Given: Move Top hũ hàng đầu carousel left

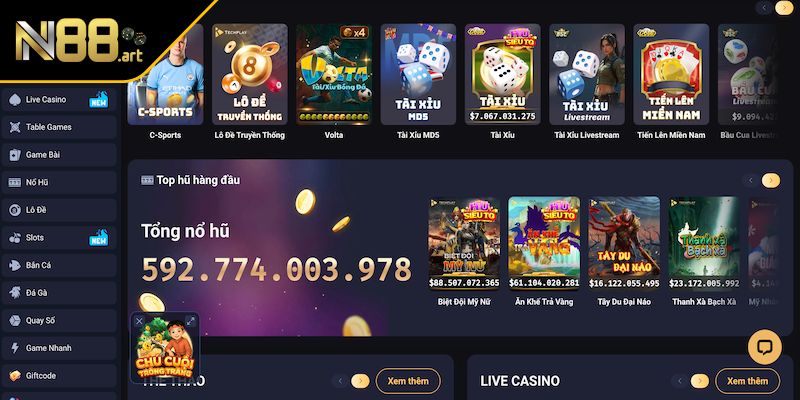Looking at the screenshot, I should [751, 180].
